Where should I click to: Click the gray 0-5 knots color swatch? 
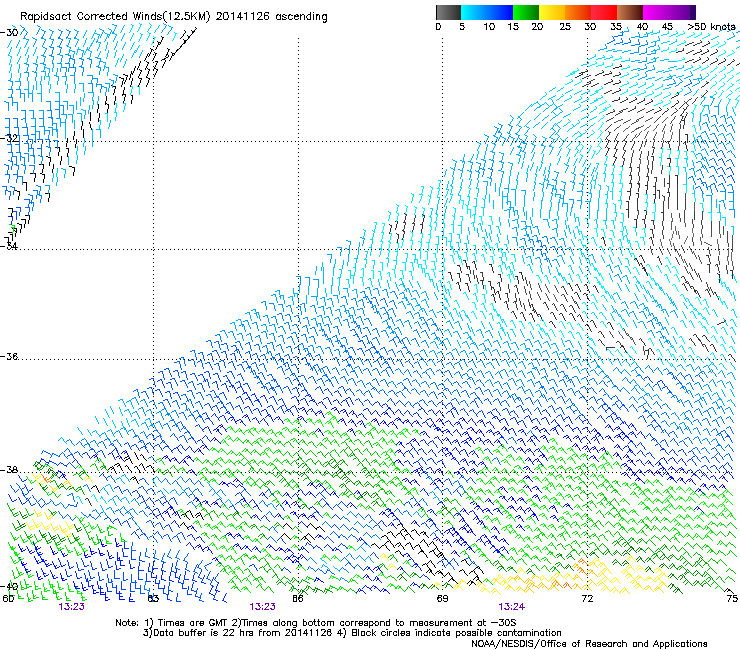(449, 12)
